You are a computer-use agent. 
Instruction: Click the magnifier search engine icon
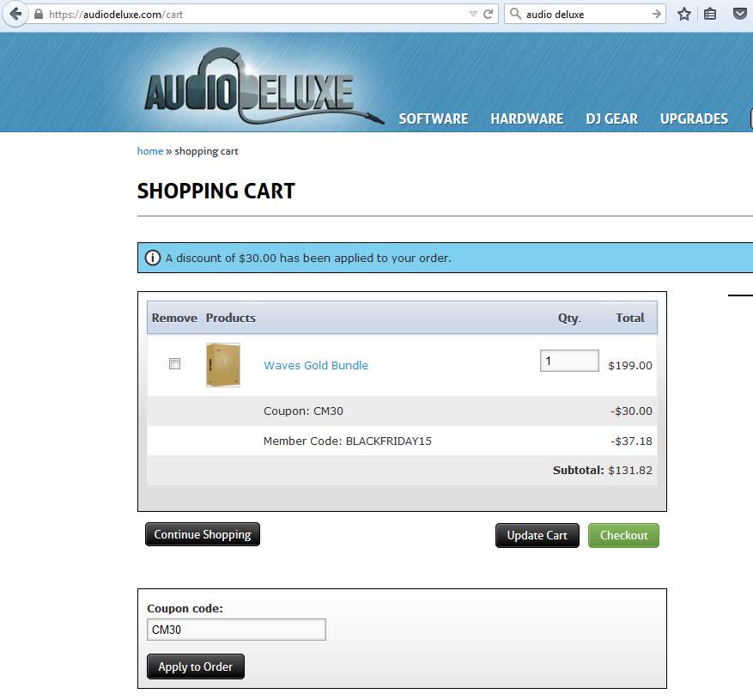515,14
